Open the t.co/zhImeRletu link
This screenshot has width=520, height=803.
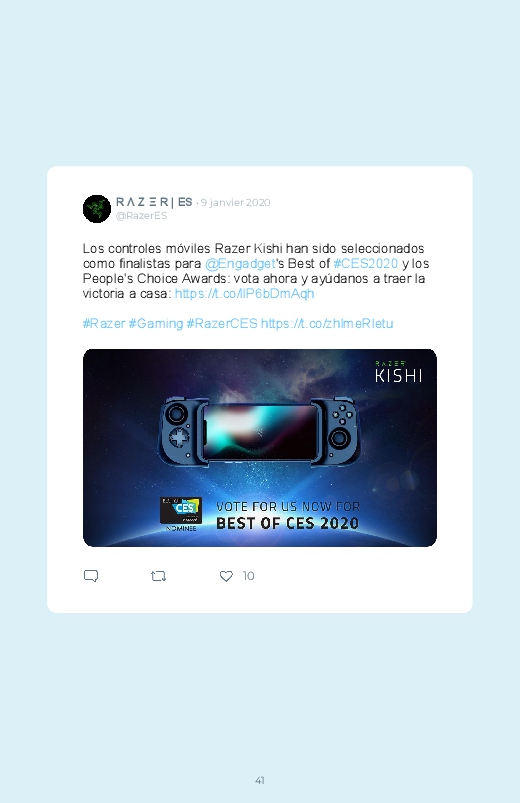pyautogui.click(x=327, y=324)
